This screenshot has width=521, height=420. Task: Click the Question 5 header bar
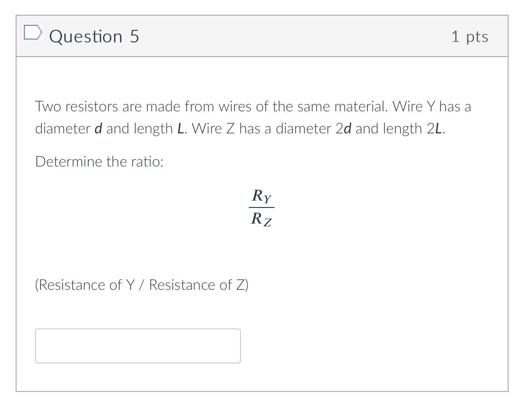pyautogui.click(x=260, y=36)
